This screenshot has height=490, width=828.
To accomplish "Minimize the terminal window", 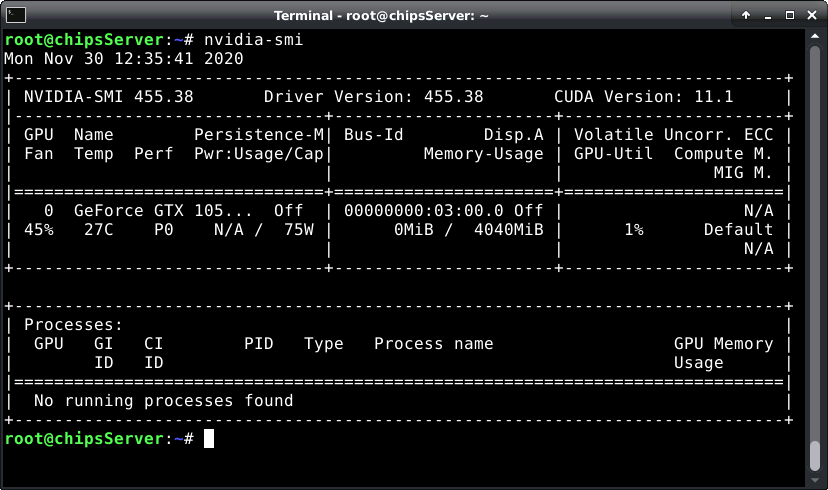I will (x=768, y=15).
